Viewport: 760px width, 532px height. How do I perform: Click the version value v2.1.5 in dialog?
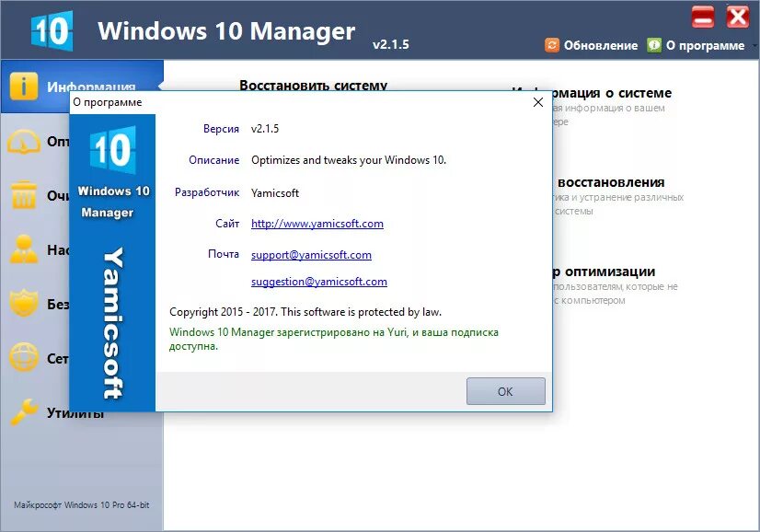[265, 129]
